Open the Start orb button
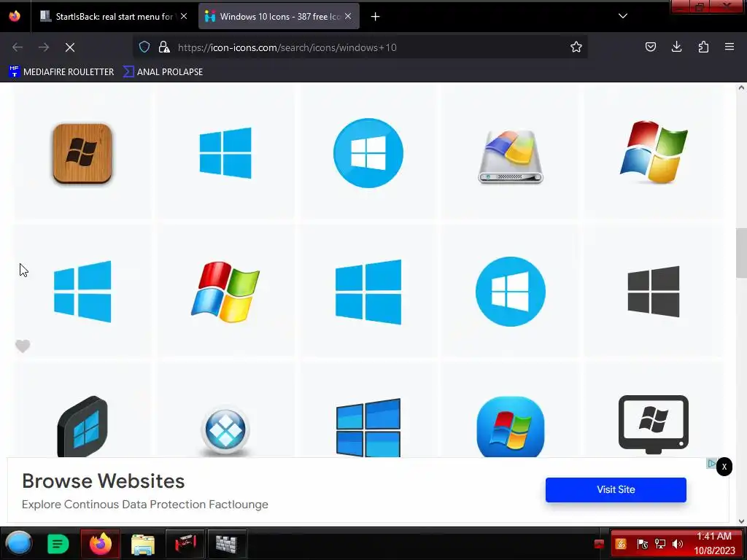The width and height of the screenshot is (747, 560). pos(19,543)
